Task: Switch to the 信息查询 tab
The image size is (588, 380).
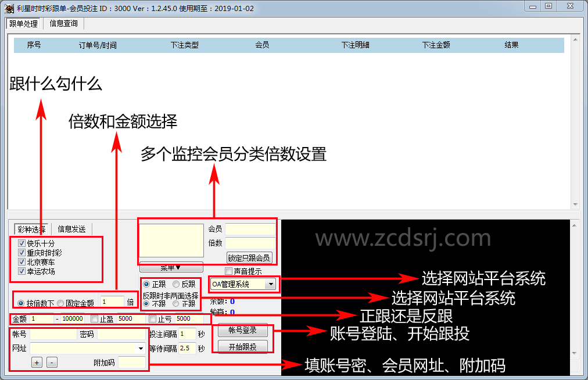Action: pyautogui.click(x=64, y=24)
